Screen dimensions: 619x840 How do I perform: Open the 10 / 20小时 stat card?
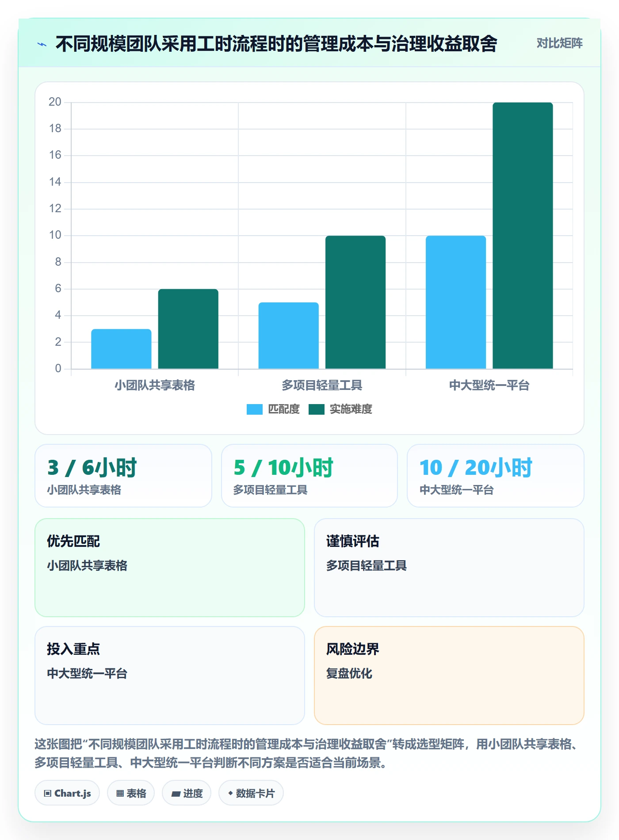click(496, 476)
